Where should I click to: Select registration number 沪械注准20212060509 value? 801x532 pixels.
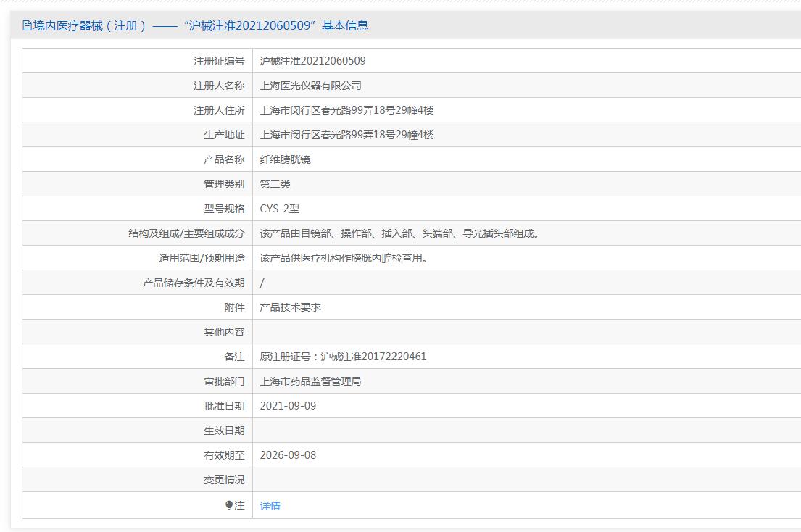coord(312,61)
